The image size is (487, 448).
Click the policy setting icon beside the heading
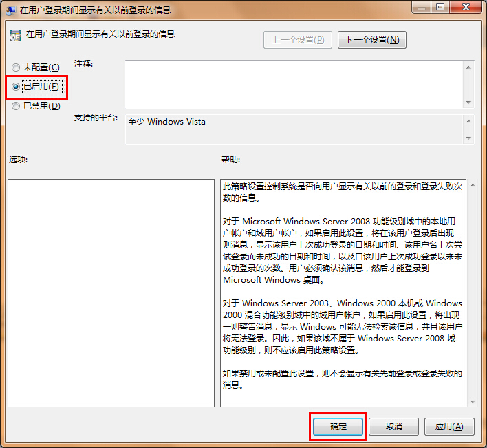[15, 35]
